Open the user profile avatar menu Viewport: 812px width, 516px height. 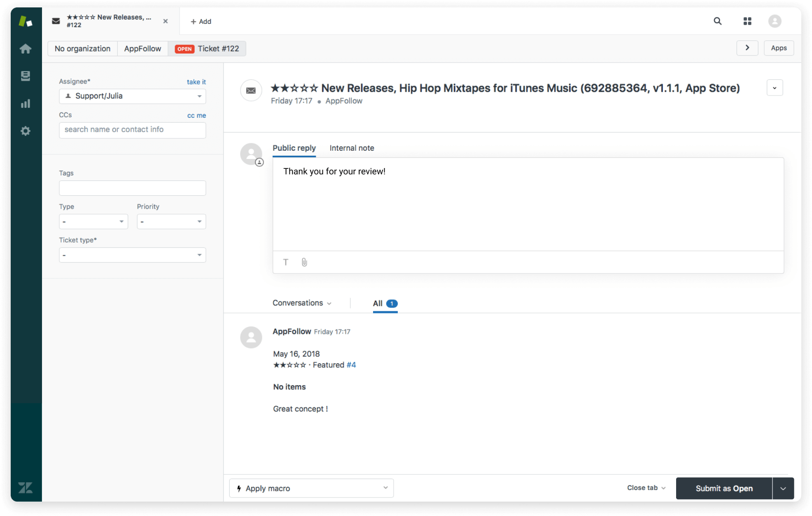tap(775, 21)
